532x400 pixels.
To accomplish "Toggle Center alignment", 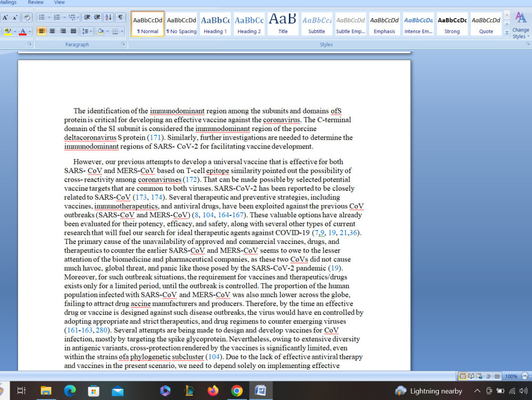I will 52,31.
